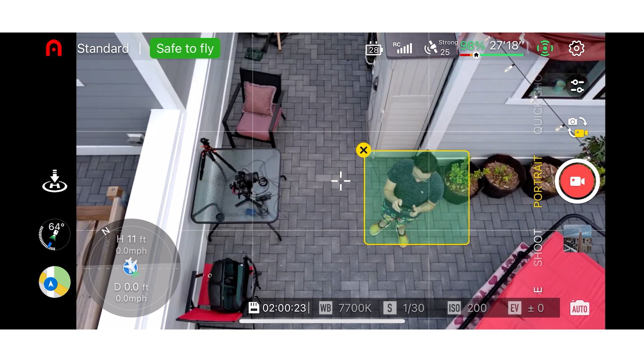Image resolution: width=644 pixels, height=362 pixels.
Task: Toggle Safe to fly status indicator
Action: 184,48
